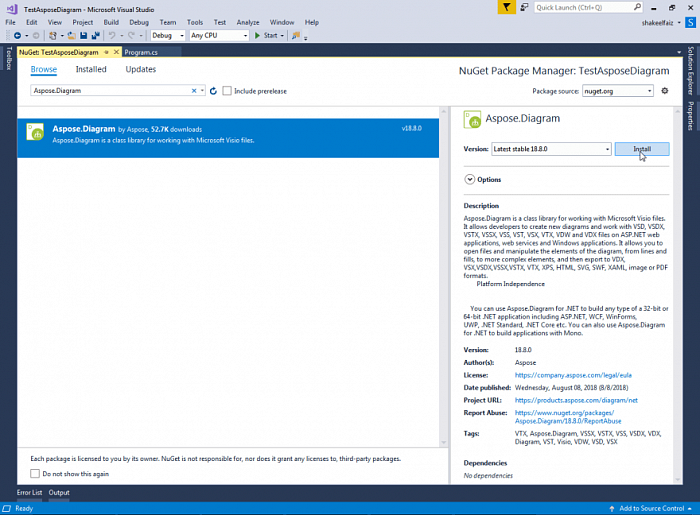This screenshot has height=515, width=700.
Task: Click the green Start debugging arrow
Action: (x=257, y=35)
